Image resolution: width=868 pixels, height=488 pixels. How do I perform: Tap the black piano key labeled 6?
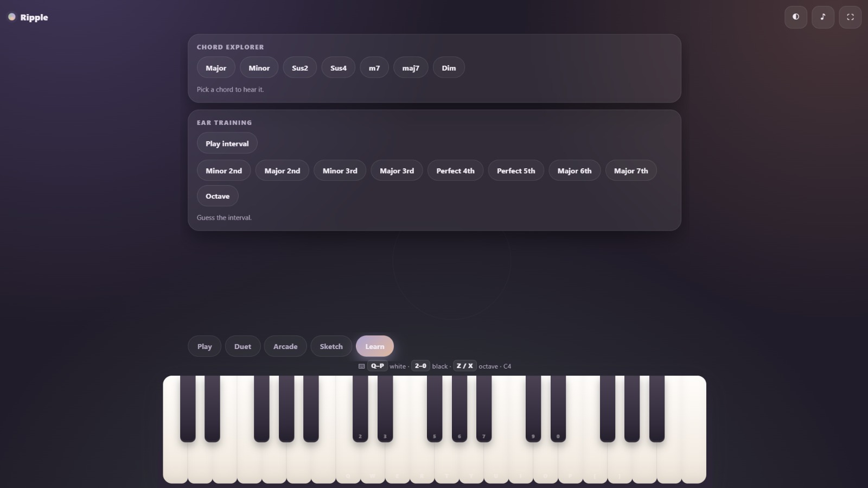[x=459, y=408]
